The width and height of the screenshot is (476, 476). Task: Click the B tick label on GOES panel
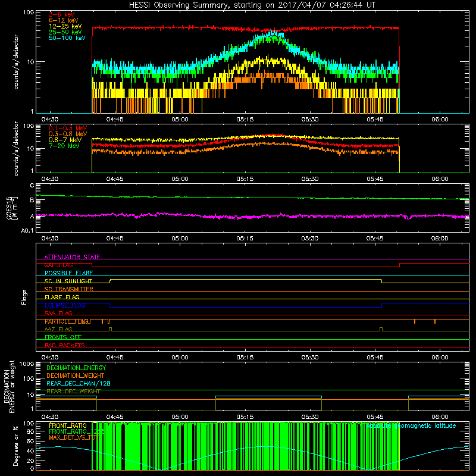tap(32, 200)
